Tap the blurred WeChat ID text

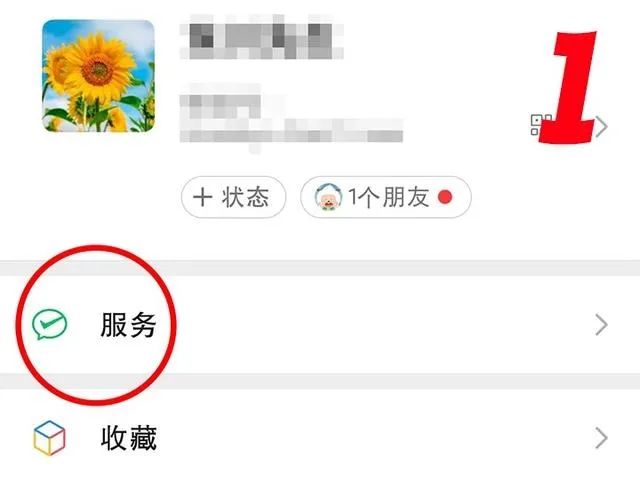click(x=291, y=118)
